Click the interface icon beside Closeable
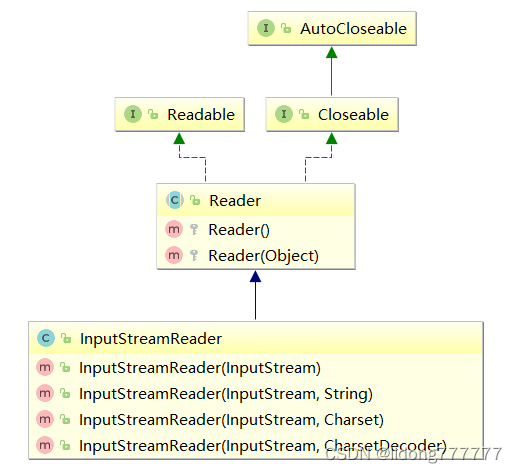The width and height of the screenshot is (517, 473). point(284,114)
